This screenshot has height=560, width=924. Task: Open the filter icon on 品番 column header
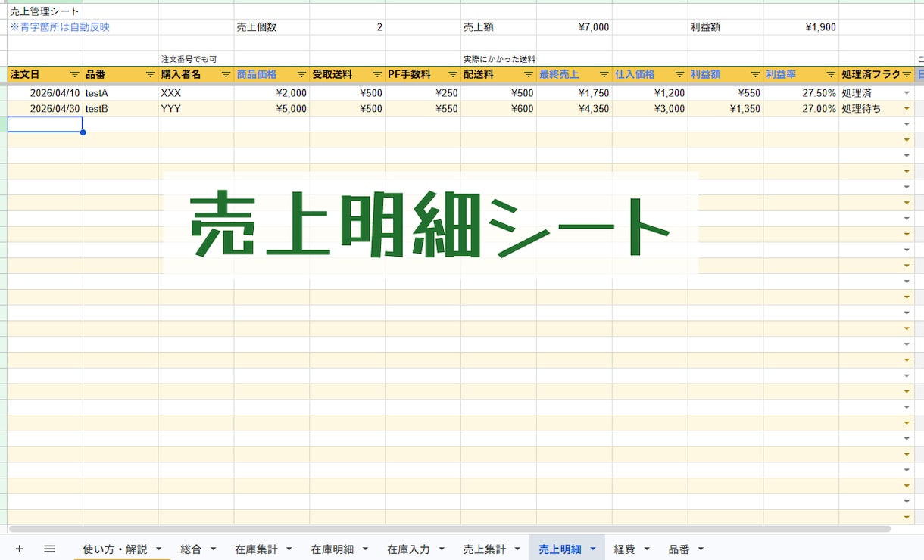(x=150, y=74)
